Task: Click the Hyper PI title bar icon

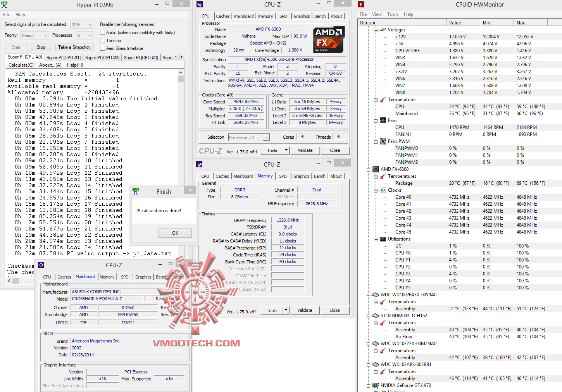Action: click(x=4, y=5)
